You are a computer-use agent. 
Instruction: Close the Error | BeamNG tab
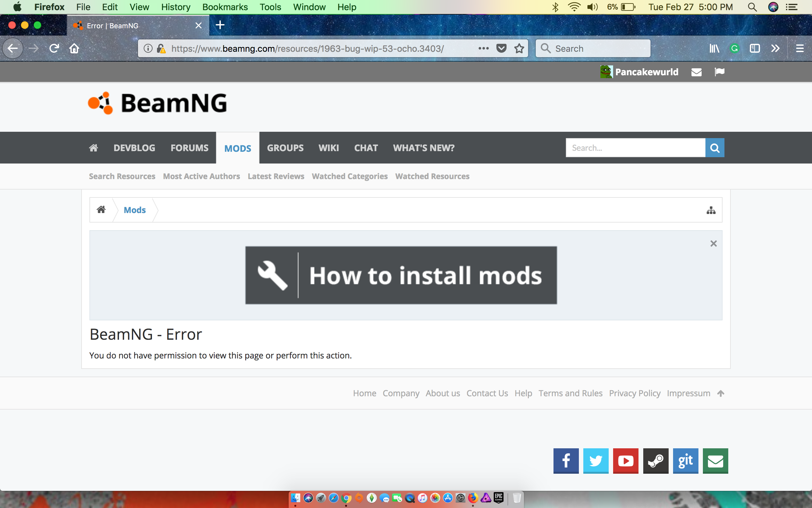[199, 25]
